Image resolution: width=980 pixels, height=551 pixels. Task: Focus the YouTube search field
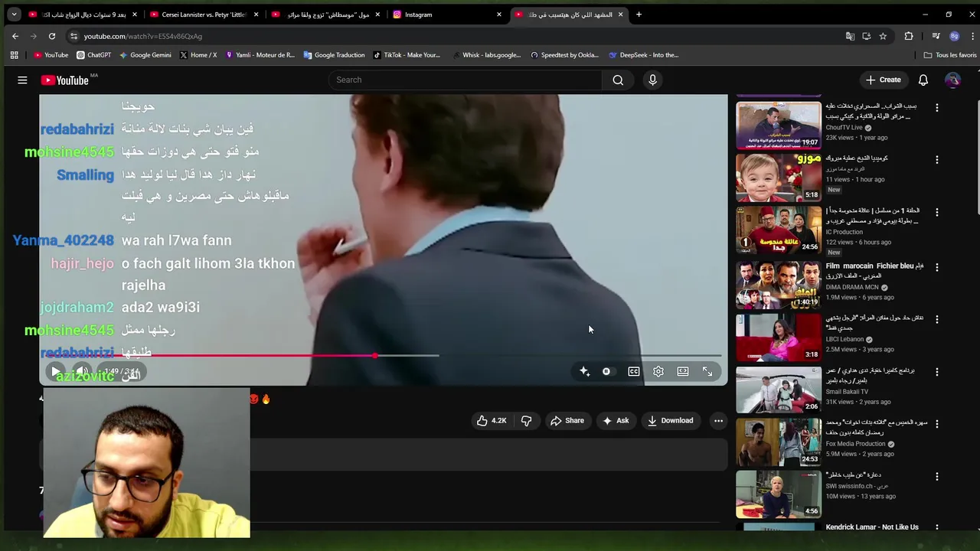(465, 80)
